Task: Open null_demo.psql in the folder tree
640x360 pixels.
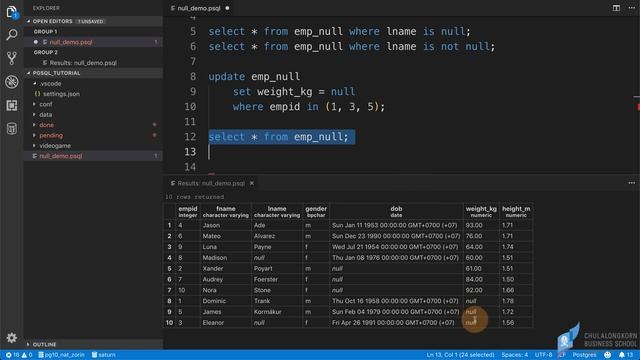Action: [x=60, y=156]
